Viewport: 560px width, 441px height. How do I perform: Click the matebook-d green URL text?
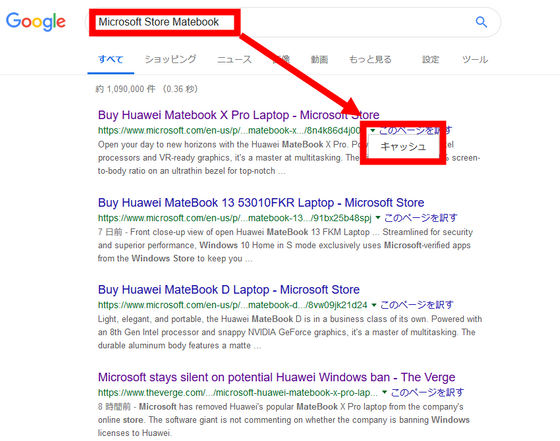pos(232,305)
